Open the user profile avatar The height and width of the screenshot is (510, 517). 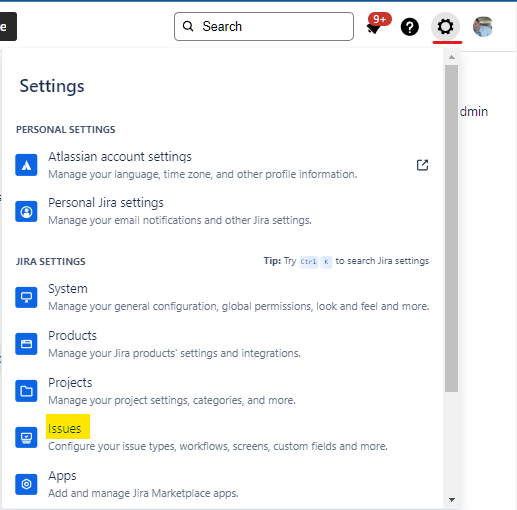[x=483, y=27]
